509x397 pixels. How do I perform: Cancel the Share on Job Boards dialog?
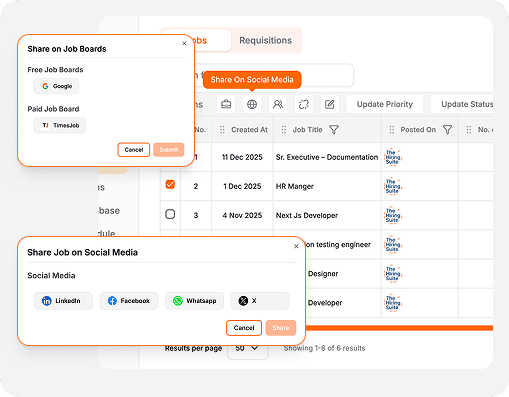[x=134, y=150]
